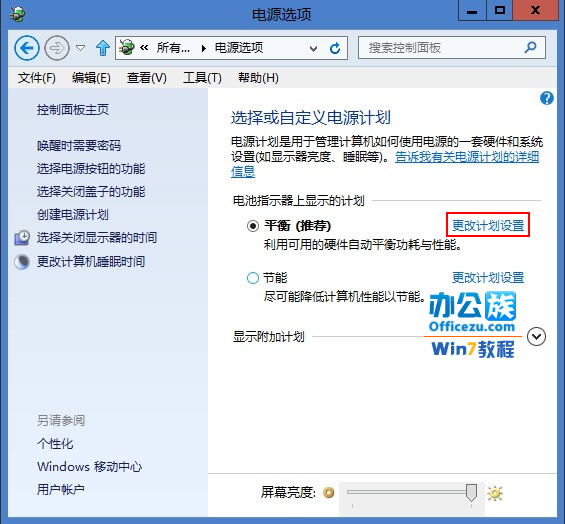Image resolution: width=565 pixels, height=524 pixels.
Task: Open 选择电源按钮的功能 link
Action: click(91, 169)
